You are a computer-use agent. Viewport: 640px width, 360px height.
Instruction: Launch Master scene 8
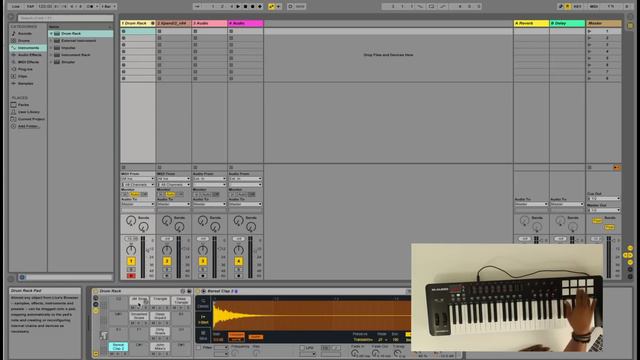(589, 78)
